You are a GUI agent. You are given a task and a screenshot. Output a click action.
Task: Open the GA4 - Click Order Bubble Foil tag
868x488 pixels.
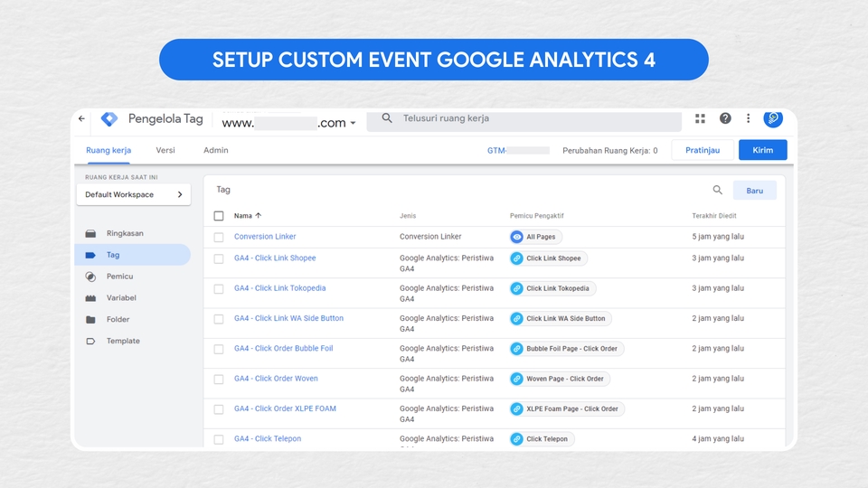click(x=283, y=349)
